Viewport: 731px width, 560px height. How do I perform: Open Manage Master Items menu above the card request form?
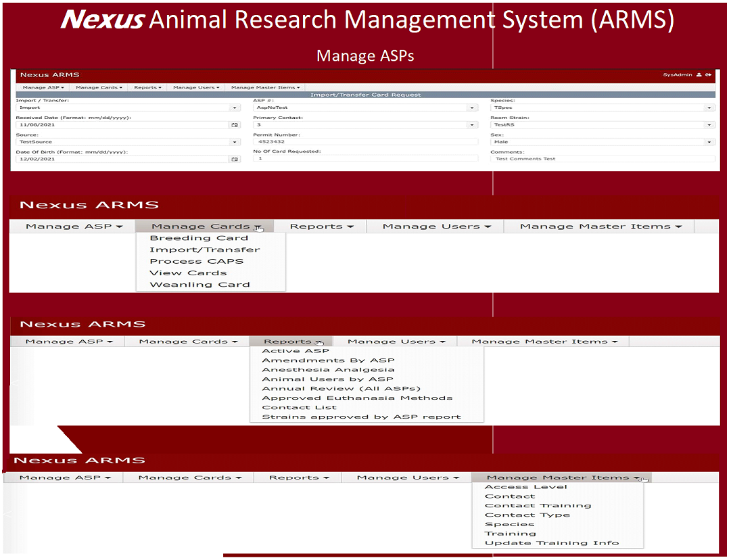click(x=265, y=87)
